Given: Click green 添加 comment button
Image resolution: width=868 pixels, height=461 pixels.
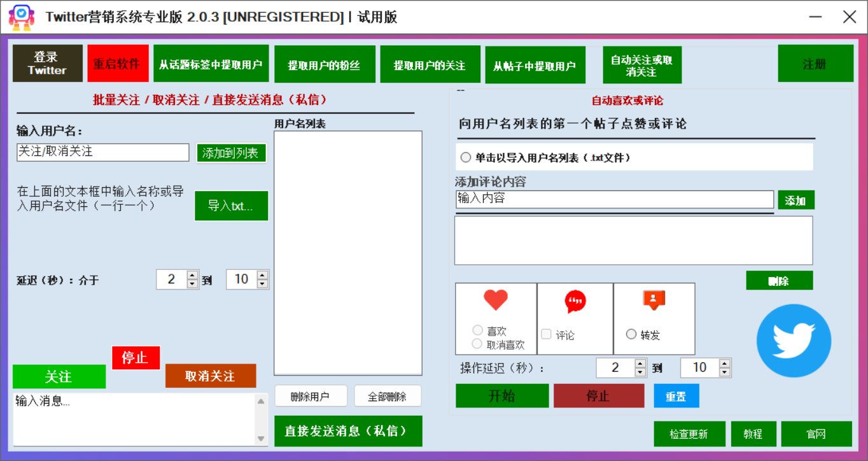Looking at the screenshot, I should click(x=796, y=200).
